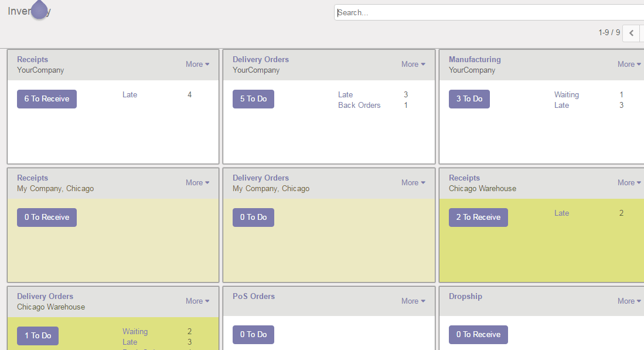Click 0 To Receive on Dropship card
Image resolution: width=644 pixels, height=350 pixels.
(x=479, y=335)
